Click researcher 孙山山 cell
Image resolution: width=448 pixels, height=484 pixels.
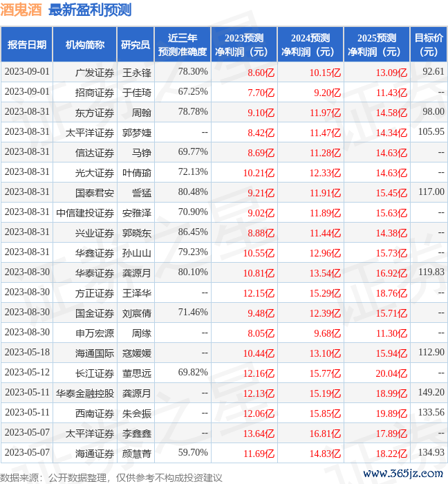coord(137,253)
